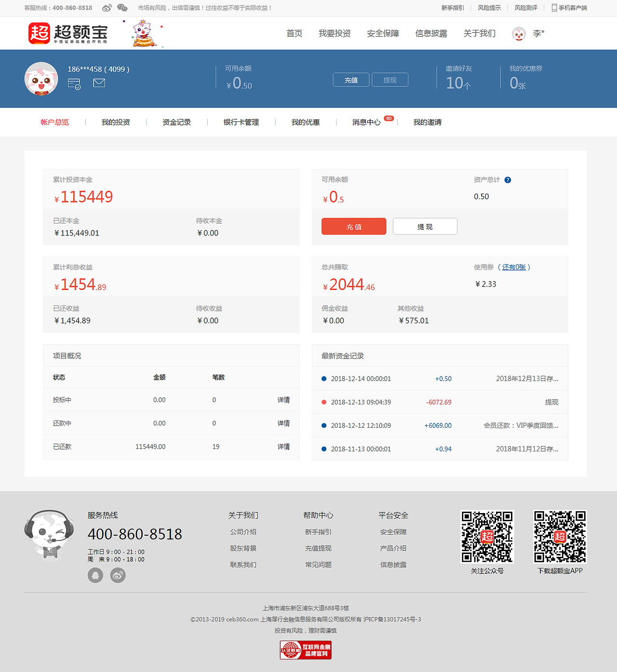Click the 提现 button in blue banner

click(x=390, y=80)
